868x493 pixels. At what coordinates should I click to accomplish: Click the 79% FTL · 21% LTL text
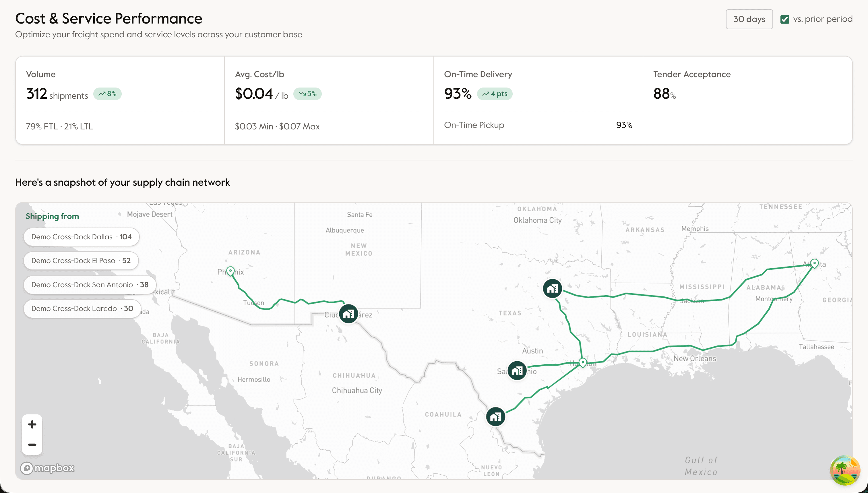pyautogui.click(x=60, y=126)
